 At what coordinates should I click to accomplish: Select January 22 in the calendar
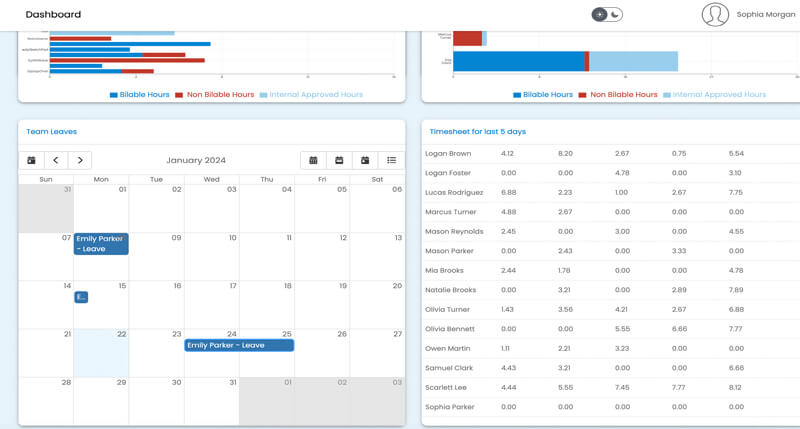pos(101,353)
